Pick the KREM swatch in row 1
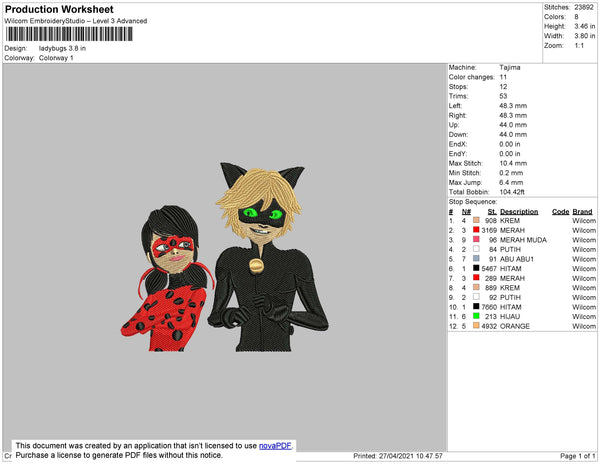600x464 pixels. pyautogui.click(x=476, y=220)
